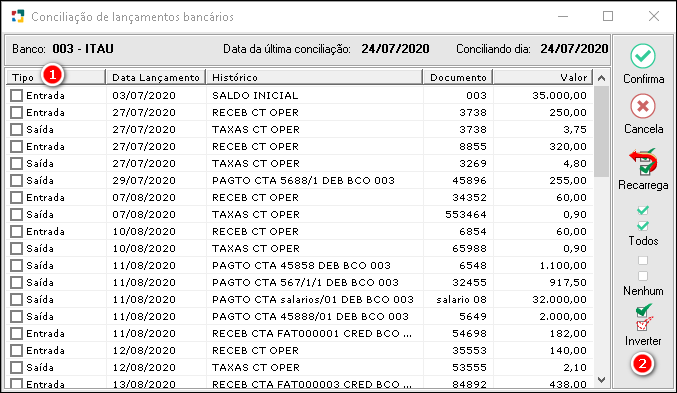
Task: Click the Histórico column header
Action: tap(314, 77)
